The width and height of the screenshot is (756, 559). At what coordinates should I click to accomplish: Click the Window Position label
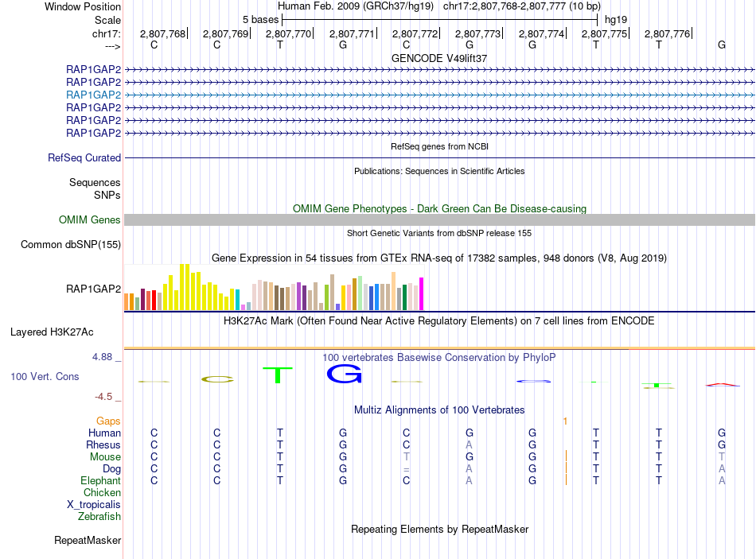[x=83, y=6]
